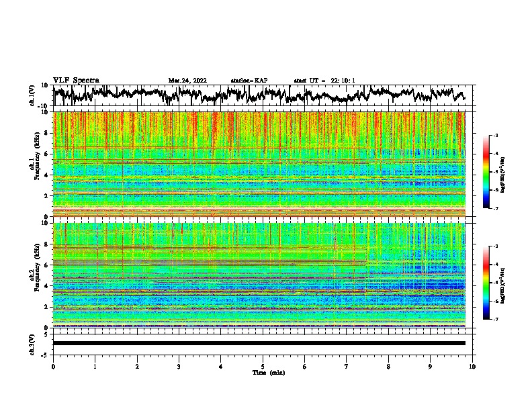Click time axis tick label "7"
532x411 pixels.
[347, 367]
